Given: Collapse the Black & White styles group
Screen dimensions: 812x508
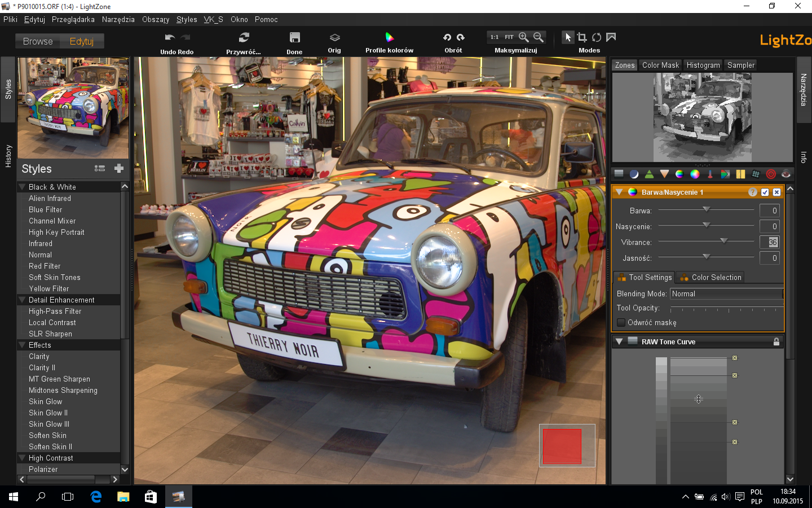Looking at the screenshot, I should [x=23, y=187].
